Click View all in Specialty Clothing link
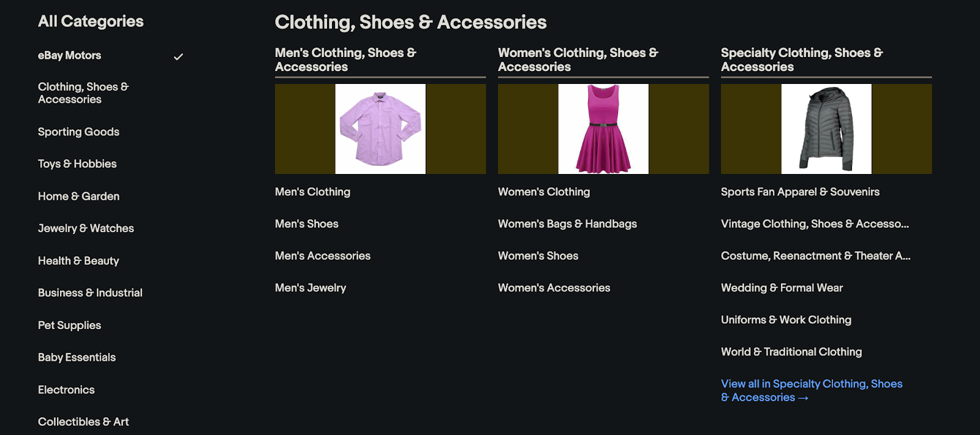The height and width of the screenshot is (435, 980). coord(812,390)
